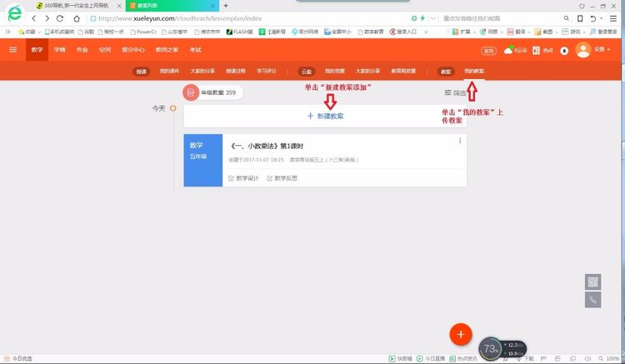Click the undo restore-tab arrow icon
Image resolution: width=625 pixels, height=364 pixels.
click(592, 18)
